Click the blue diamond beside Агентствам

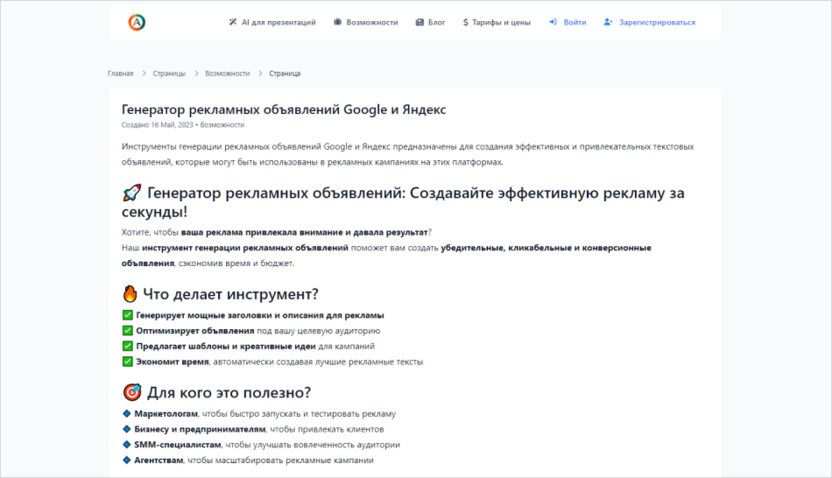127,460
